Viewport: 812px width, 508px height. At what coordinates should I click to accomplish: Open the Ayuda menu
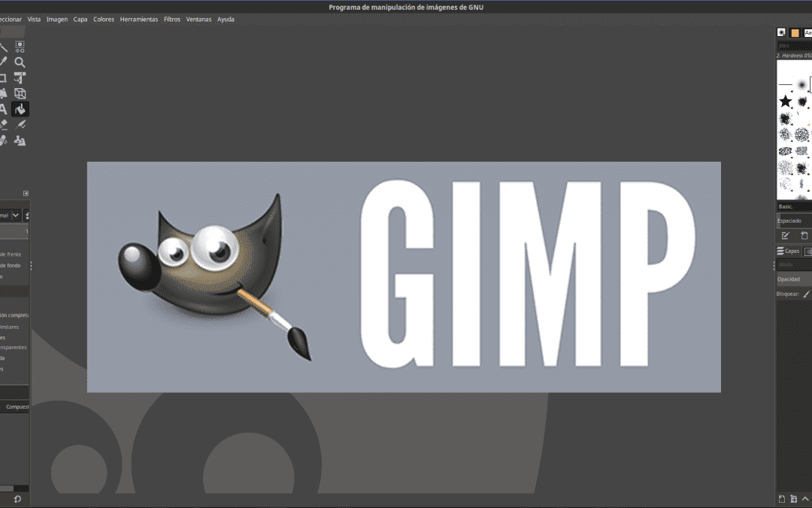pyautogui.click(x=226, y=19)
